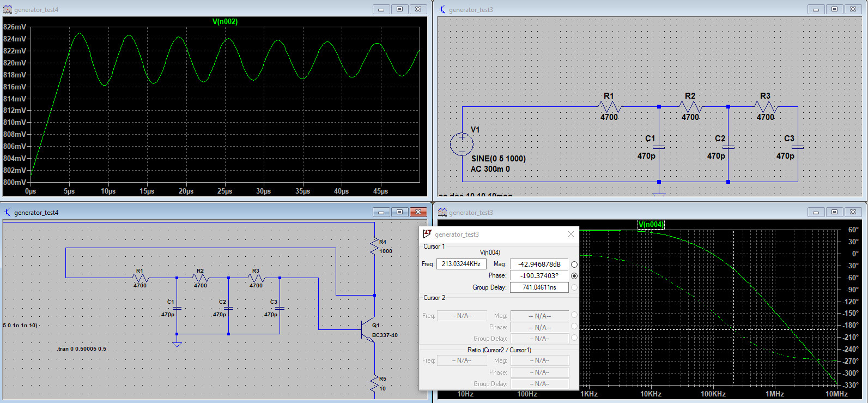Click the Cursor 1 Mag field showing -42.946878dB
The height and width of the screenshot is (403, 868).
(539, 264)
